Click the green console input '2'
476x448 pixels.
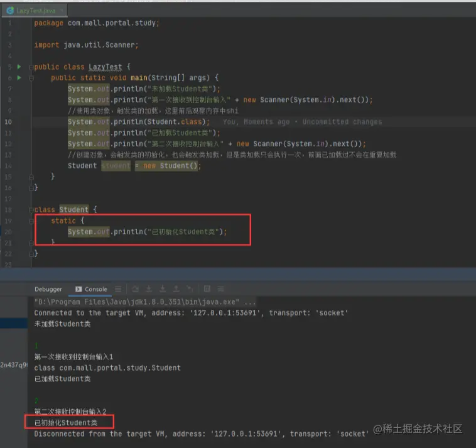coord(36,401)
